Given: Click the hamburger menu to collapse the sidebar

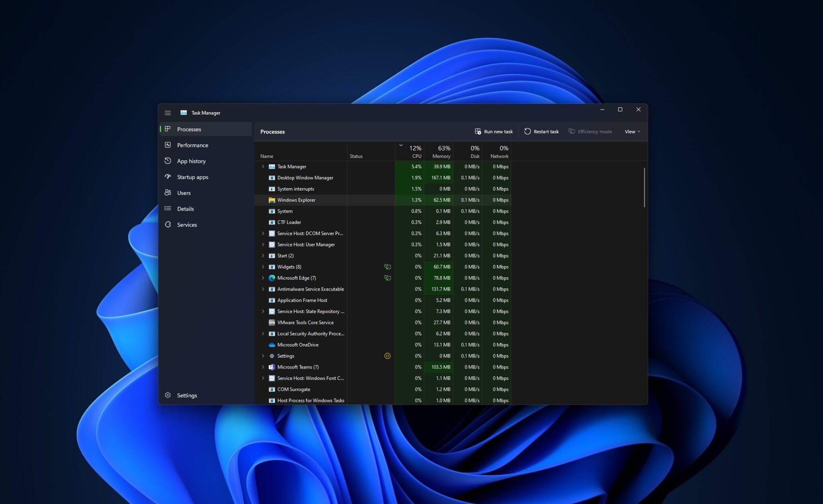Looking at the screenshot, I should pos(168,113).
